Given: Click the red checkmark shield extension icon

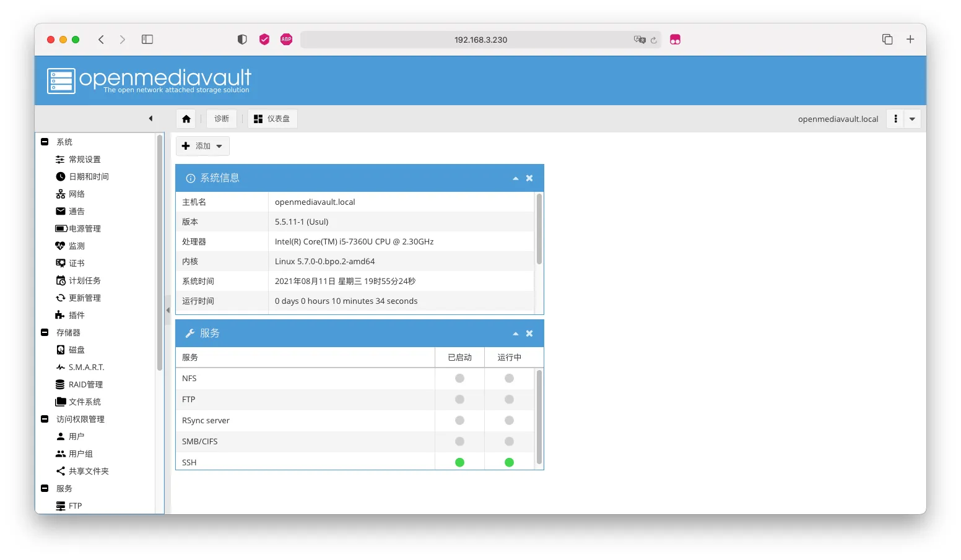Looking at the screenshot, I should tap(264, 40).
